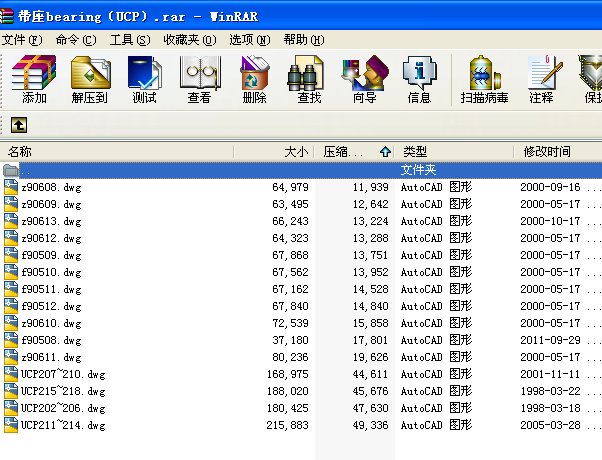Click the UCP207~210.dwg file icon

pyautogui.click(x=11, y=374)
